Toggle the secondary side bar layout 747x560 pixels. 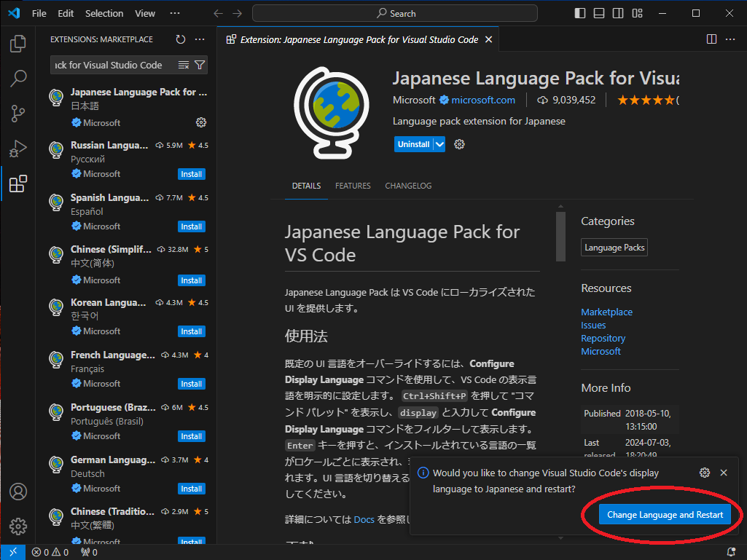tap(618, 13)
